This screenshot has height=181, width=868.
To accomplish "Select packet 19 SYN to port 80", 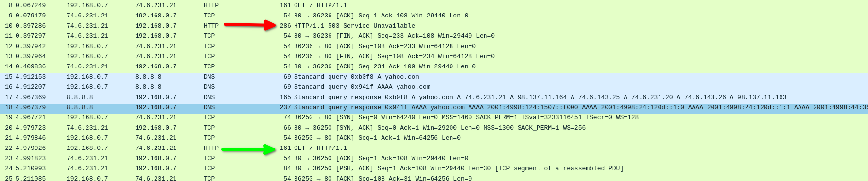I will pyautogui.click(x=434, y=117).
